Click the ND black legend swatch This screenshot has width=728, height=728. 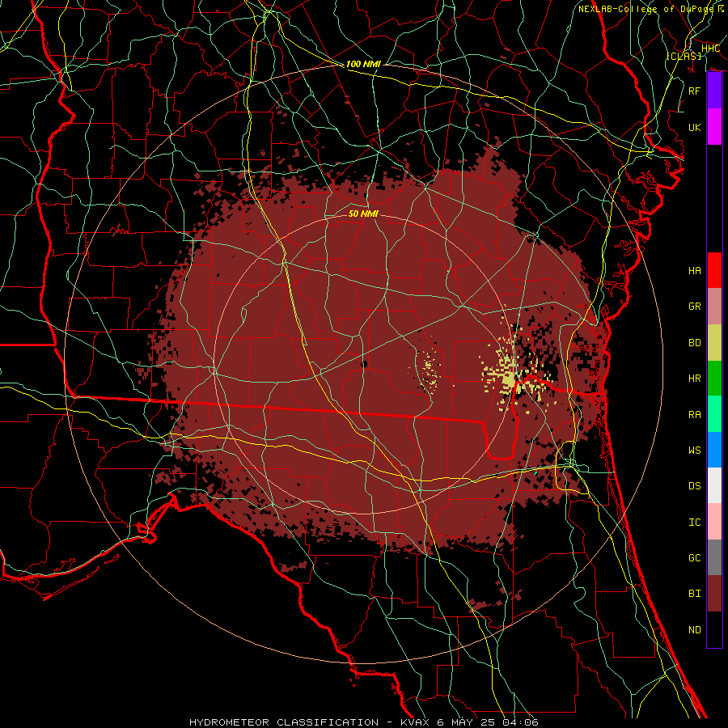pyautogui.click(x=714, y=629)
